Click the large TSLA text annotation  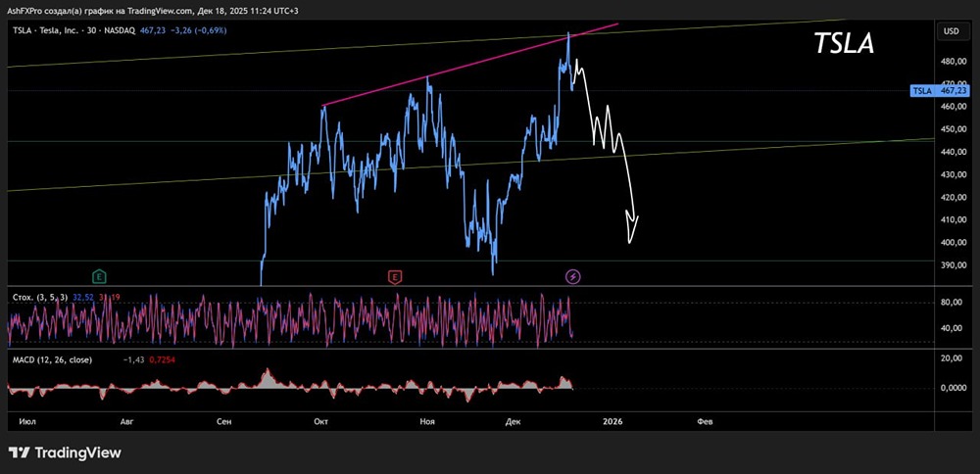844,43
